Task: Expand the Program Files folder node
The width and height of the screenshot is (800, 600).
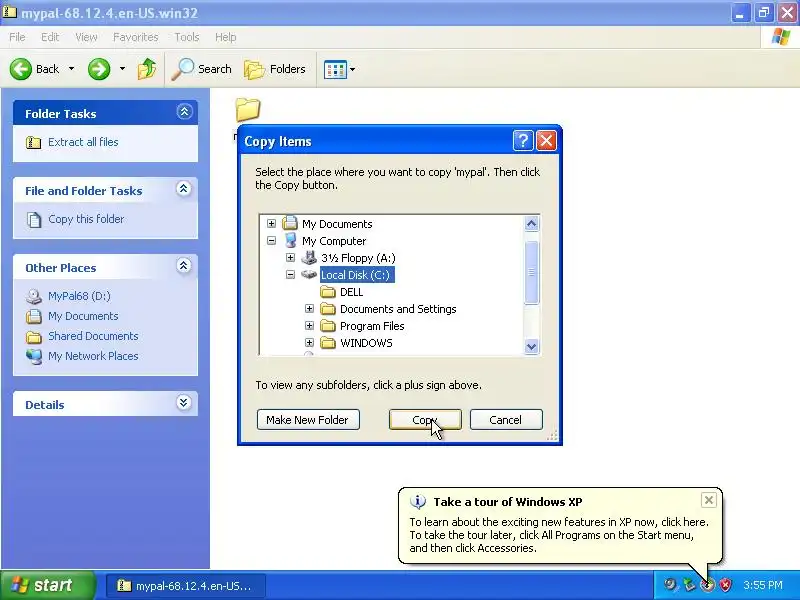Action: point(309,326)
